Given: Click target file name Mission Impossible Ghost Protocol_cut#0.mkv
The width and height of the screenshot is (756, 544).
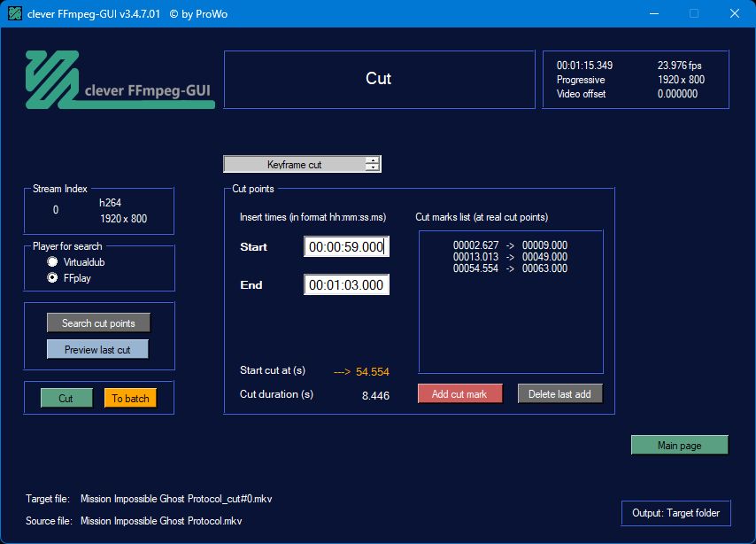Looking at the screenshot, I should [x=176, y=499].
